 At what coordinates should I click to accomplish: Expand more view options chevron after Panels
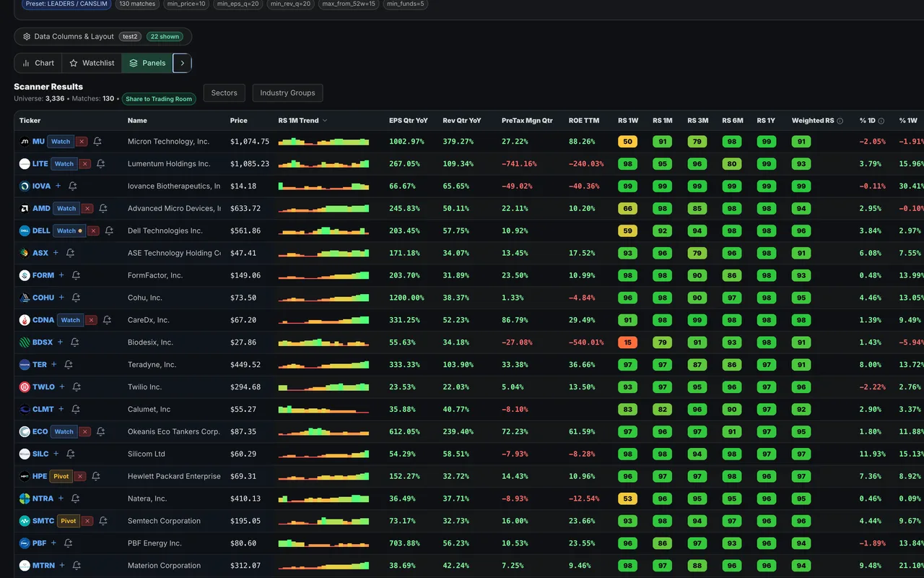183,63
